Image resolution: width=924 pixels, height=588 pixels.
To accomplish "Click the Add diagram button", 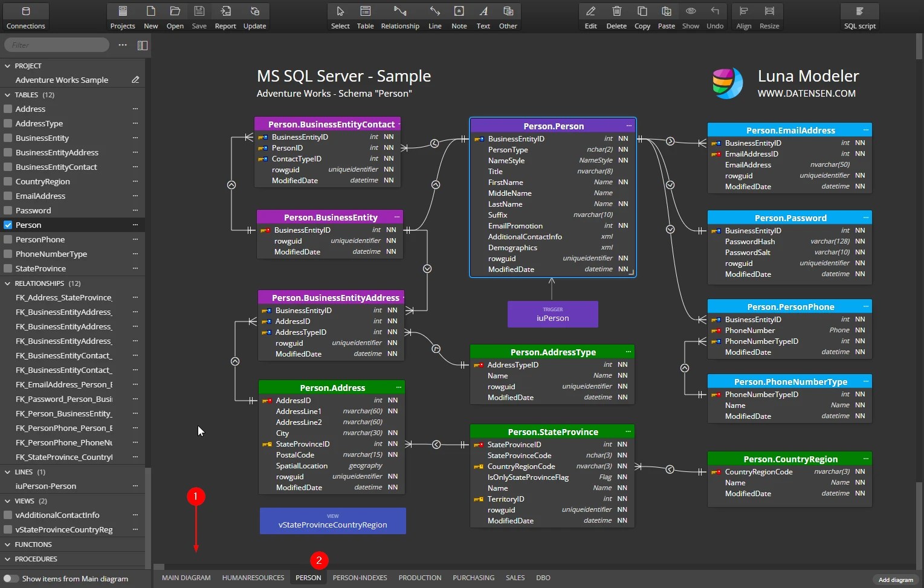I will click(895, 580).
